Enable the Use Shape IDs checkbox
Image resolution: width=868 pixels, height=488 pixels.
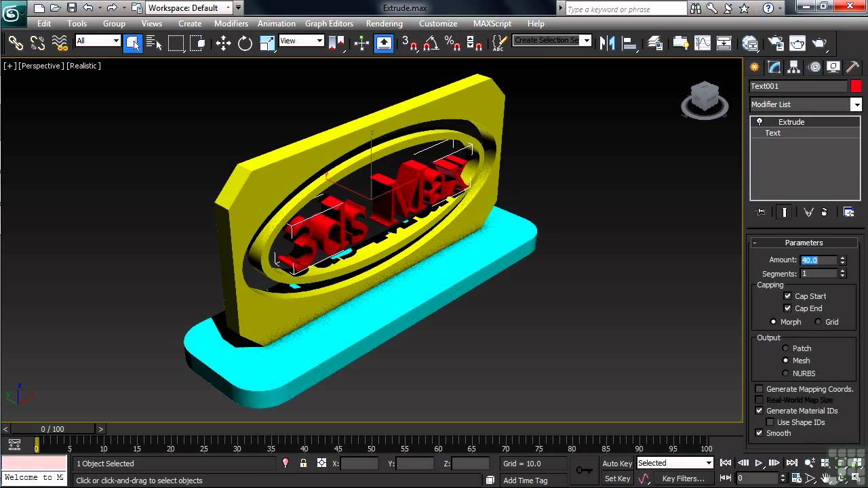pyautogui.click(x=770, y=422)
